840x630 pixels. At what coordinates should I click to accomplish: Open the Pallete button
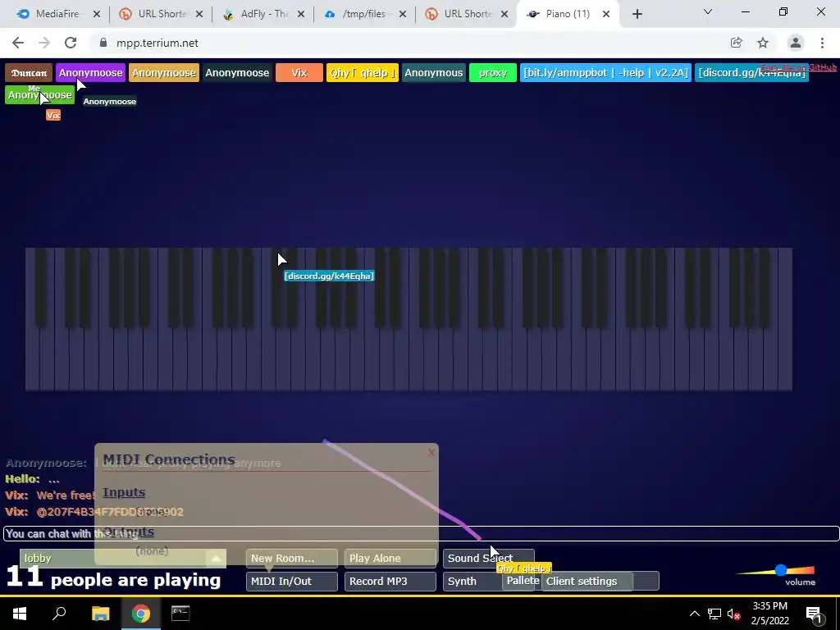pyautogui.click(x=522, y=582)
